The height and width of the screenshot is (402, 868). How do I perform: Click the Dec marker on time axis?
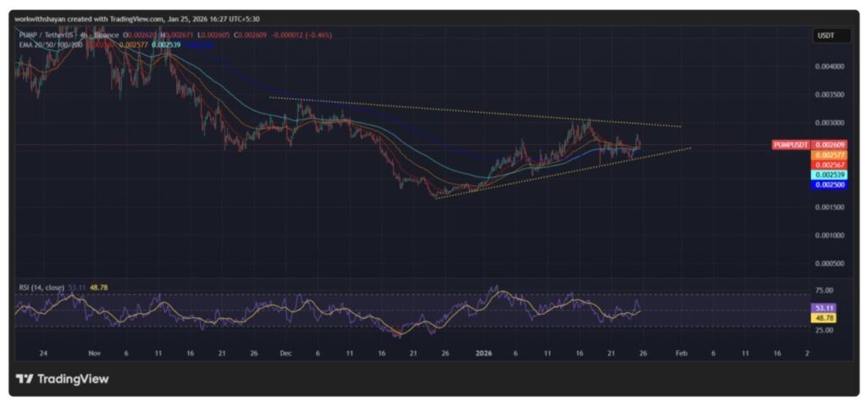(286, 351)
